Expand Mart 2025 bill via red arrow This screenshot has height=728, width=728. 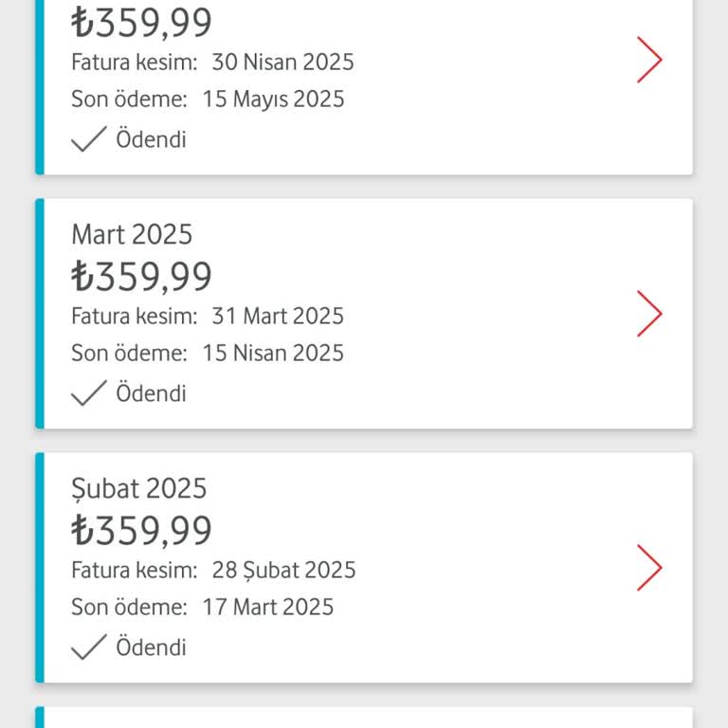coord(649,314)
